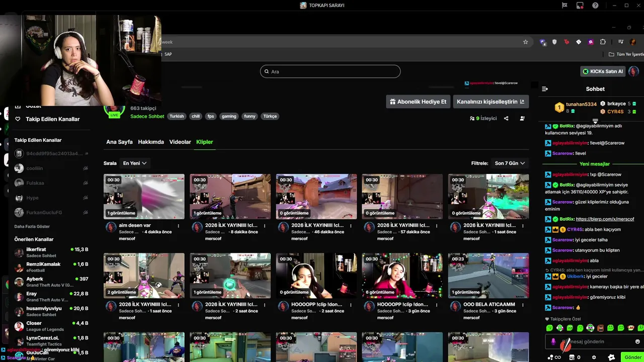
Task: Open the help question-mark icon in title bar
Action: (595, 6)
